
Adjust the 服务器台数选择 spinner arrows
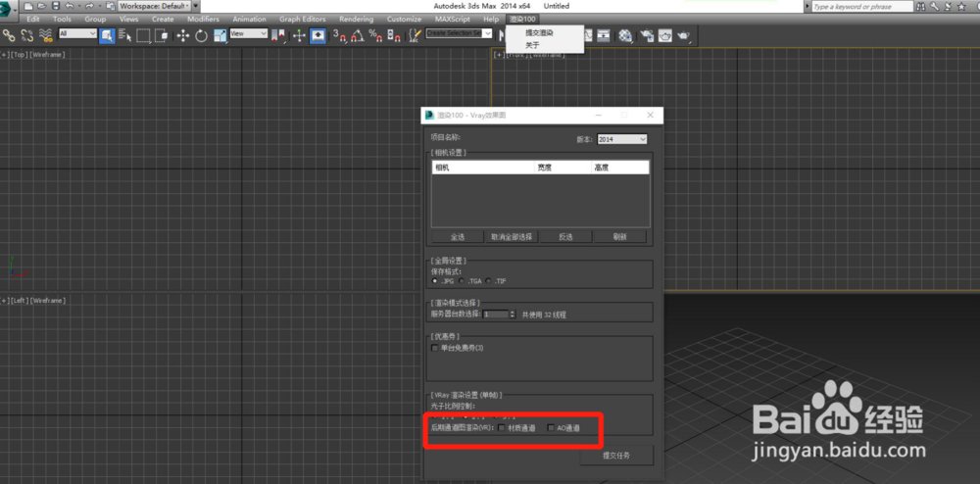513,315
